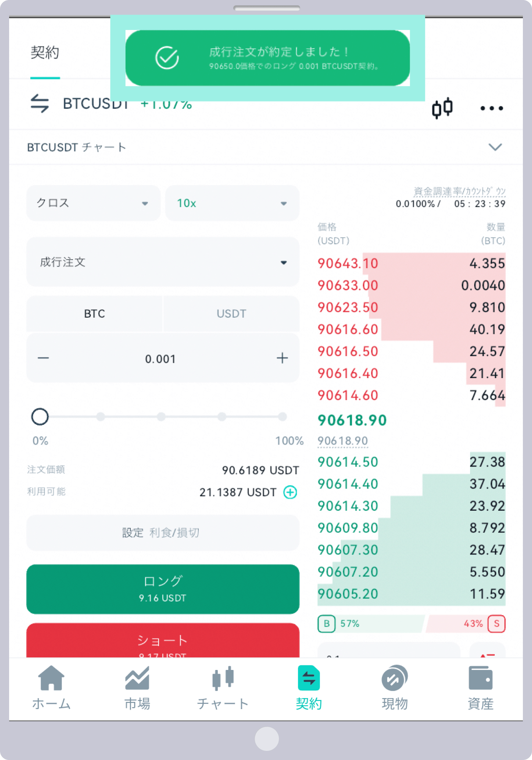Image resolution: width=532 pixels, height=760 pixels.
Task: Set slider to the 100% dot
Action: click(282, 416)
